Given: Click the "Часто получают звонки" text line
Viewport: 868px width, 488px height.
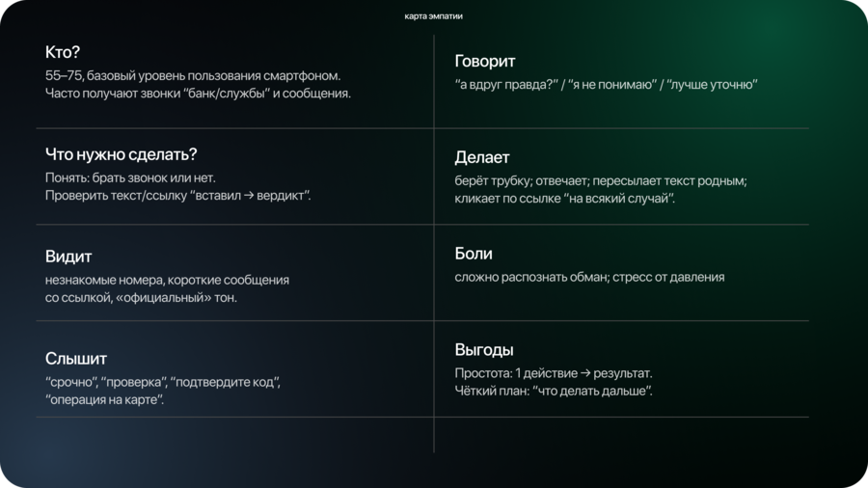Looking at the screenshot, I should [198, 94].
